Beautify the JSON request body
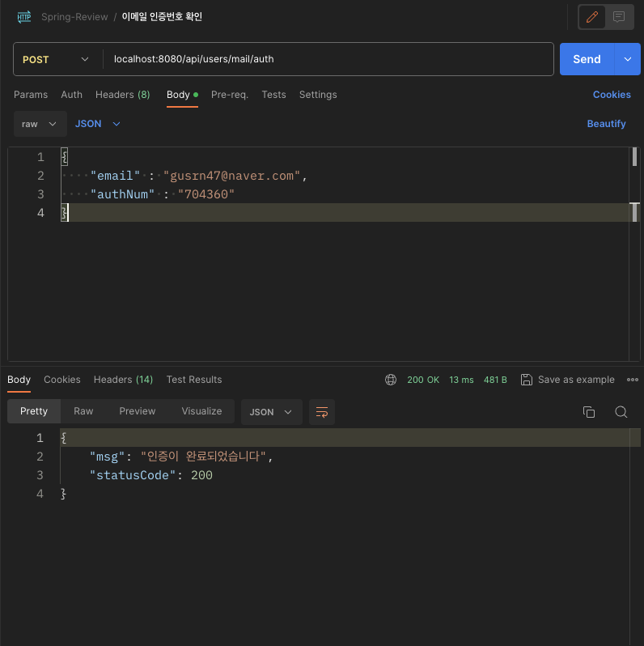Viewport: 644px width, 646px height. pyautogui.click(x=606, y=124)
